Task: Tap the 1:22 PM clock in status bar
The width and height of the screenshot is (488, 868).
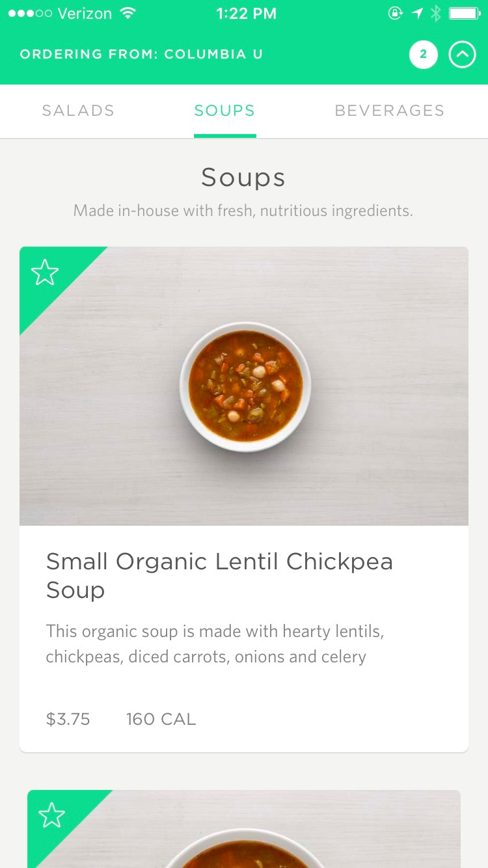Action: coord(246,13)
